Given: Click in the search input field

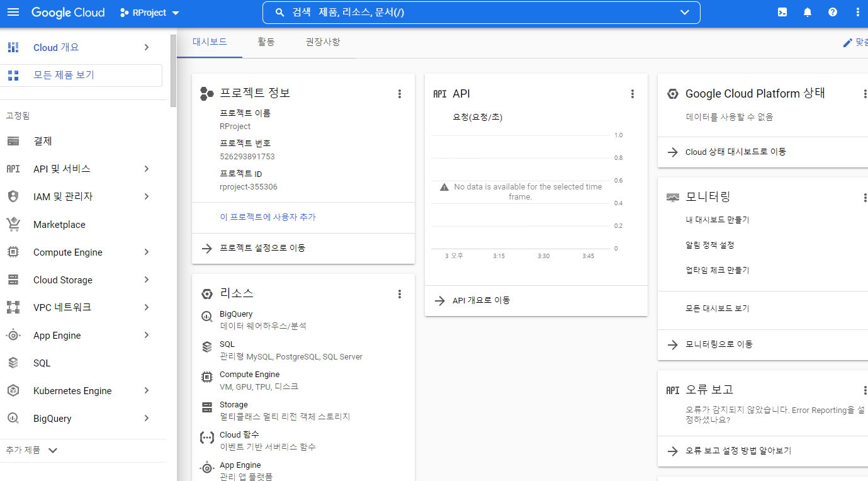Looking at the screenshot, I should [x=482, y=13].
